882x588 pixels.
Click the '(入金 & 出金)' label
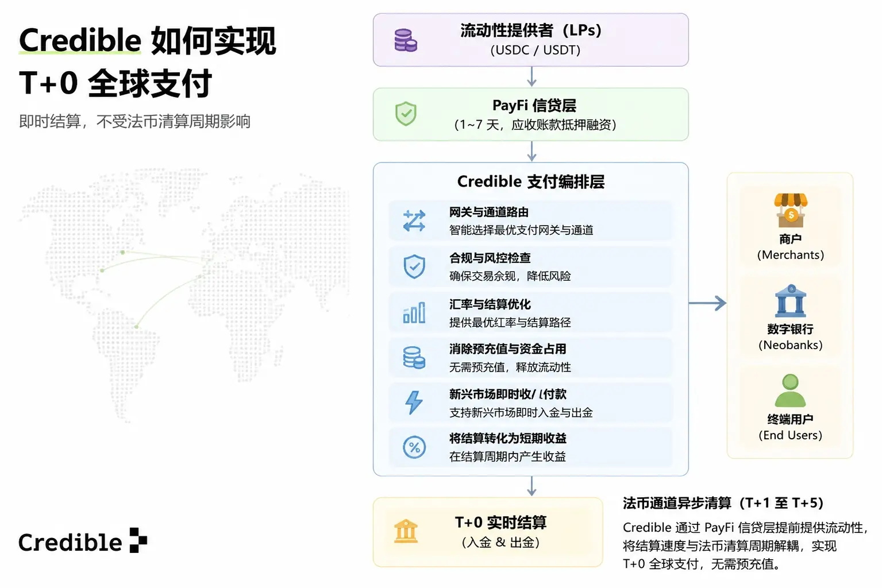tap(500, 542)
